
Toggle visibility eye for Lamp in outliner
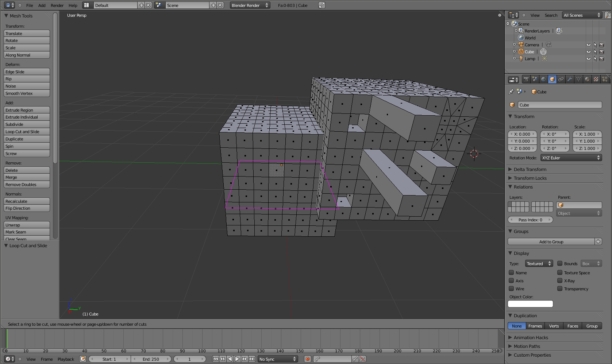pos(588,59)
